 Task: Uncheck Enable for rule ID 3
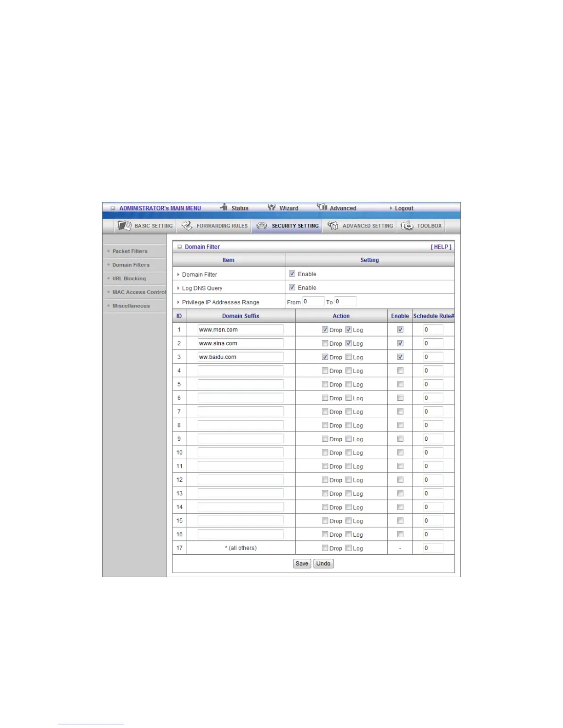400,357
